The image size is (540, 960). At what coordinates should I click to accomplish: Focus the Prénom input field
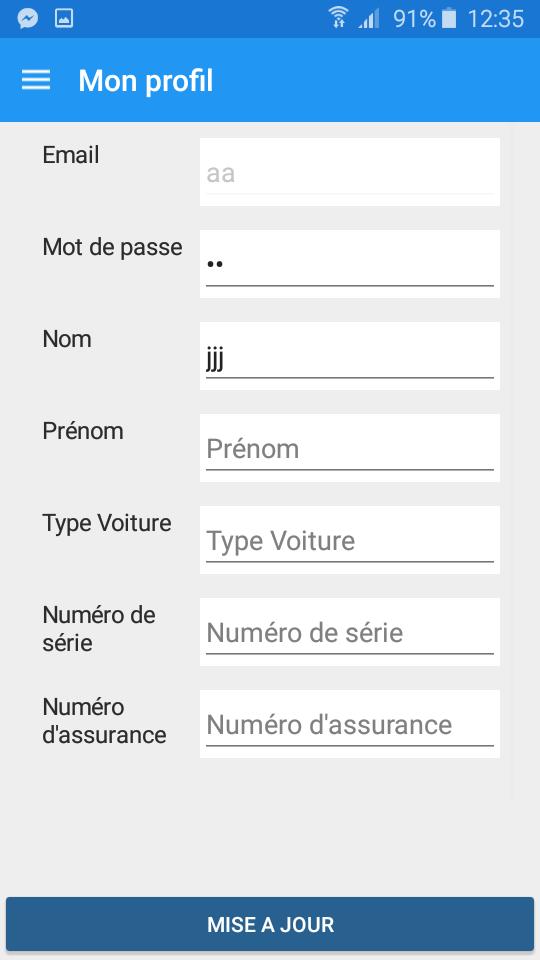point(350,448)
